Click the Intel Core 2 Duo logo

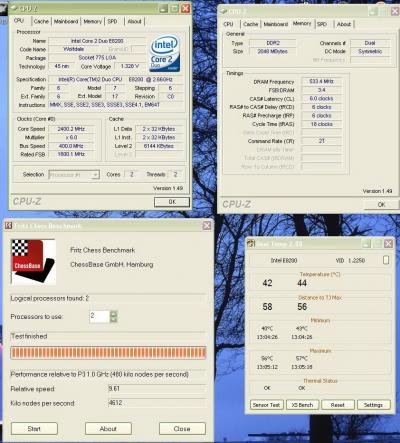(165, 54)
